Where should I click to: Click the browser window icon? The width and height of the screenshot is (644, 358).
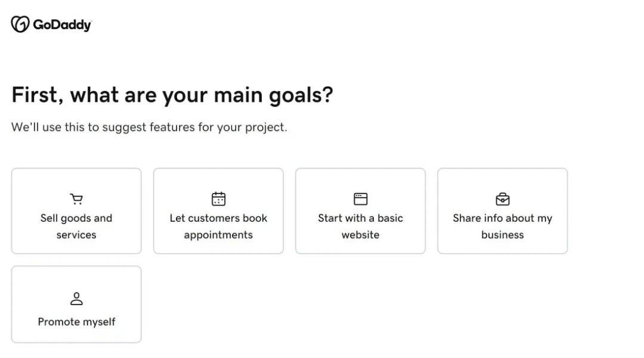361,199
